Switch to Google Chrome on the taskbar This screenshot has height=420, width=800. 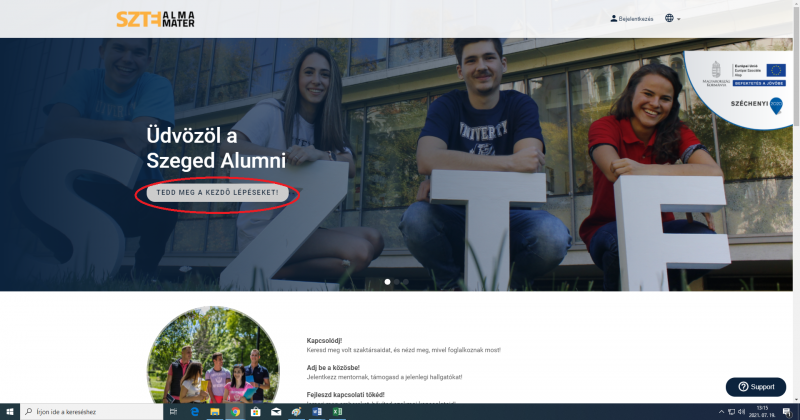235,412
